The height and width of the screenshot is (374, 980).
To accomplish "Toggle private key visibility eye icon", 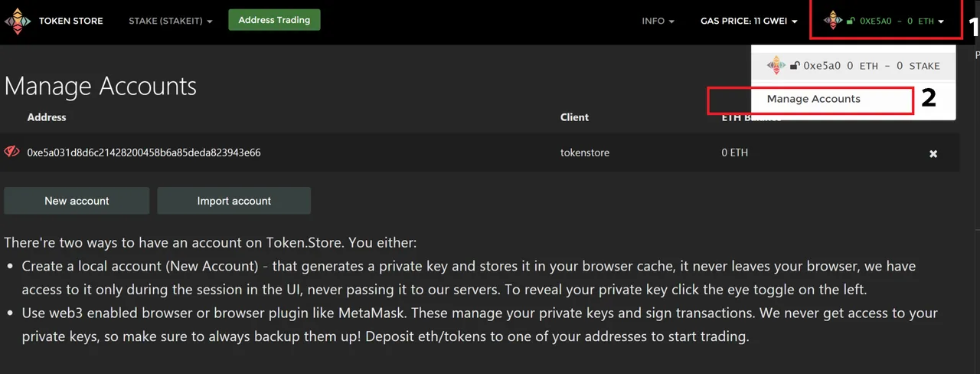I will [x=11, y=152].
